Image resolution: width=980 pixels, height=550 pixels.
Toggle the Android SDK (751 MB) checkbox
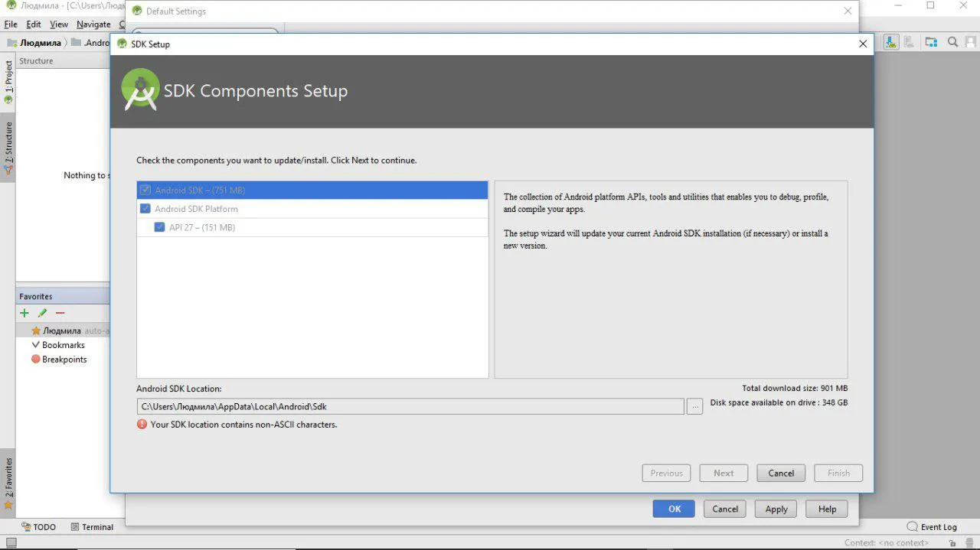pyautogui.click(x=145, y=190)
